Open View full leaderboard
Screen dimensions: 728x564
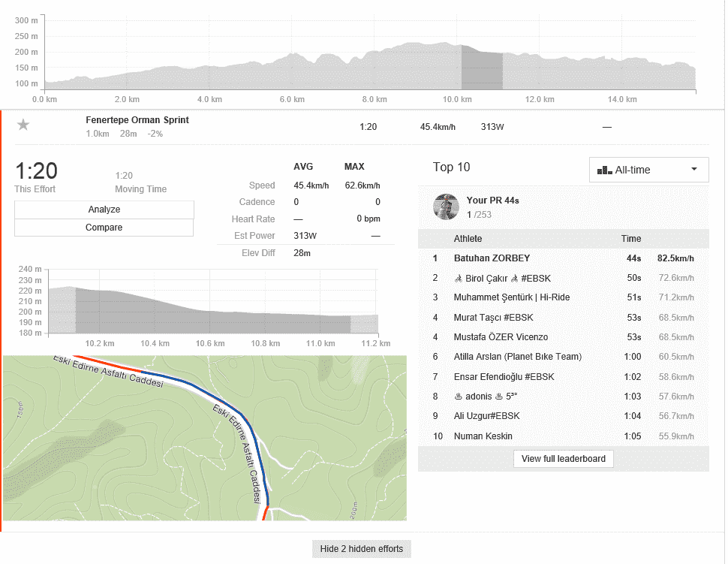[563, 459]
